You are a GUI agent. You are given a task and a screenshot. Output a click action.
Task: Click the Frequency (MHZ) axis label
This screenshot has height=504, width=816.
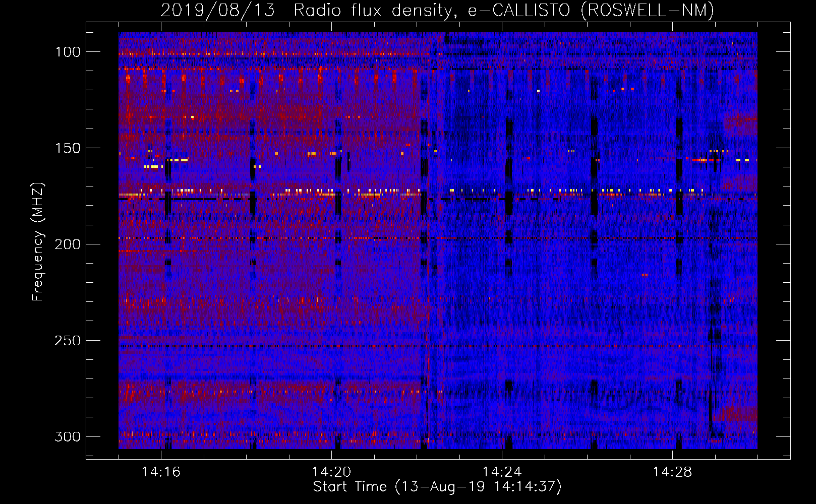[38, 241]
